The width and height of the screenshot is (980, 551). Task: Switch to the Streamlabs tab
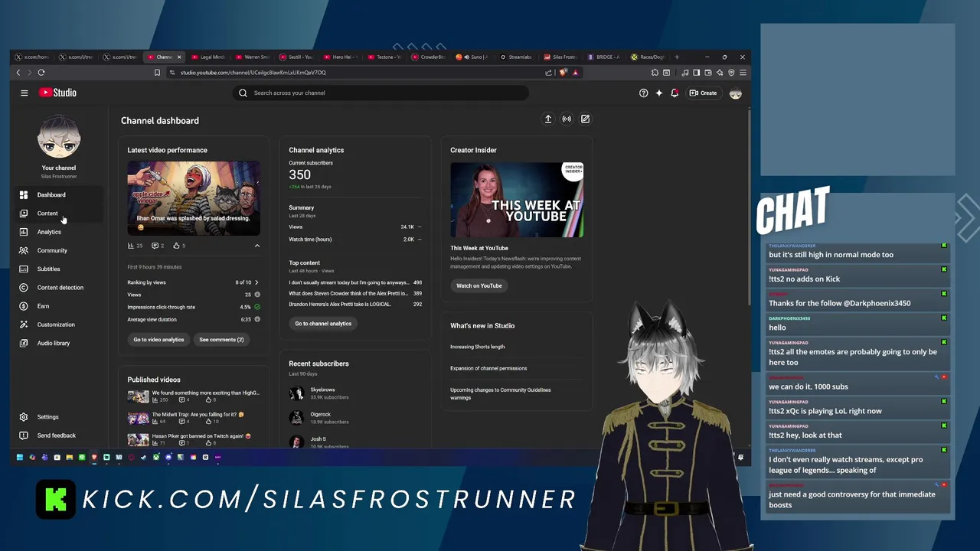(x=516, y=57)
